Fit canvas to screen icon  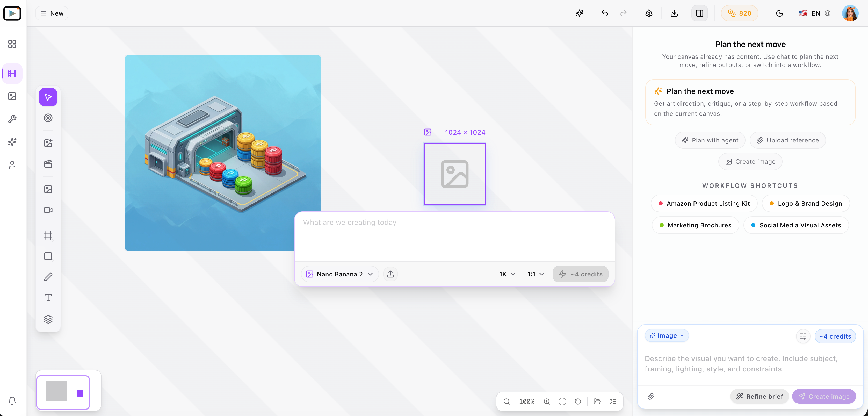tap(562, 401)
